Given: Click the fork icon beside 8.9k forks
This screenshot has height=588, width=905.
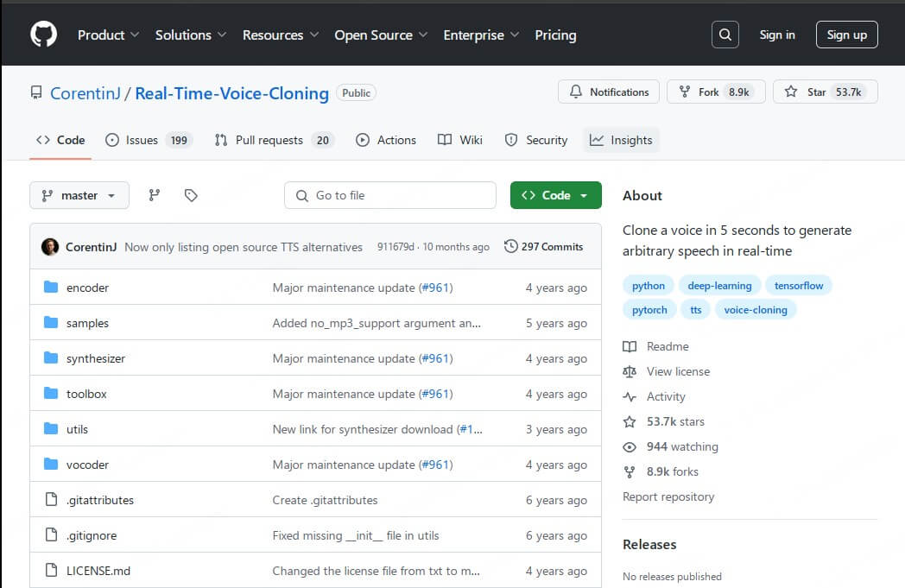Looking at the screenshot, I should point(630,472).
